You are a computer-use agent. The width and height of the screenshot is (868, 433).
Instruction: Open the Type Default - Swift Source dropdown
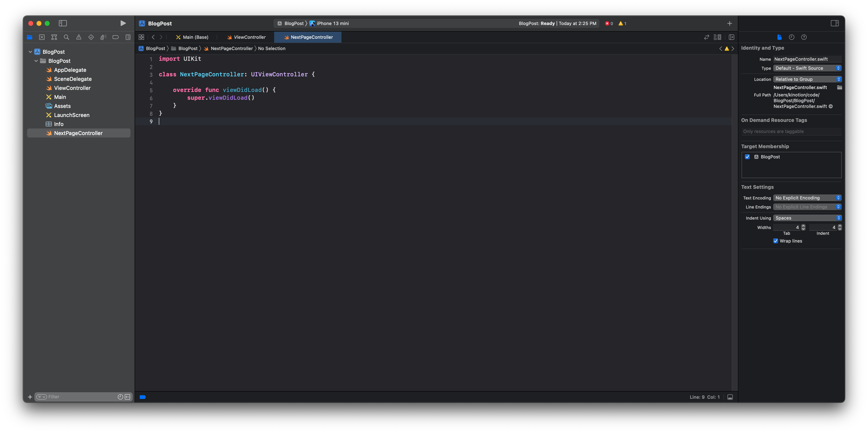click(807, 68)
